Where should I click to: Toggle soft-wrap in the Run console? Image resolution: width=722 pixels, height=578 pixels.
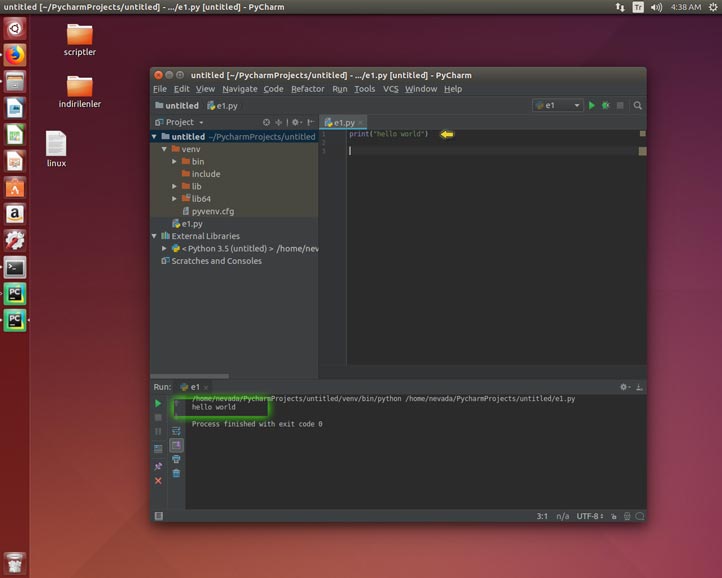coord(176,431)
